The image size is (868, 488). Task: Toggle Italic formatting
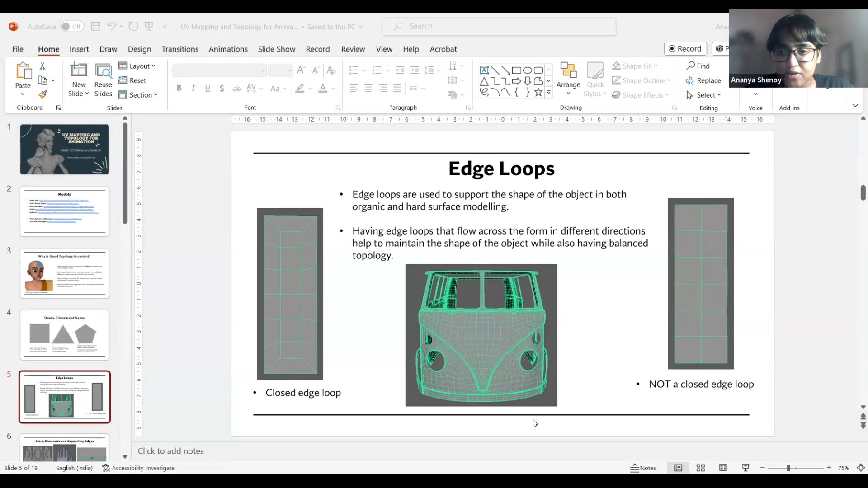[x=193, y=89]
